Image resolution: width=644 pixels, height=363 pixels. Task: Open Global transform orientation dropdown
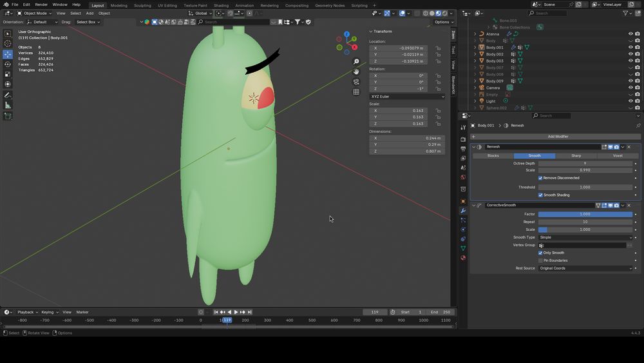coord(200,13)
